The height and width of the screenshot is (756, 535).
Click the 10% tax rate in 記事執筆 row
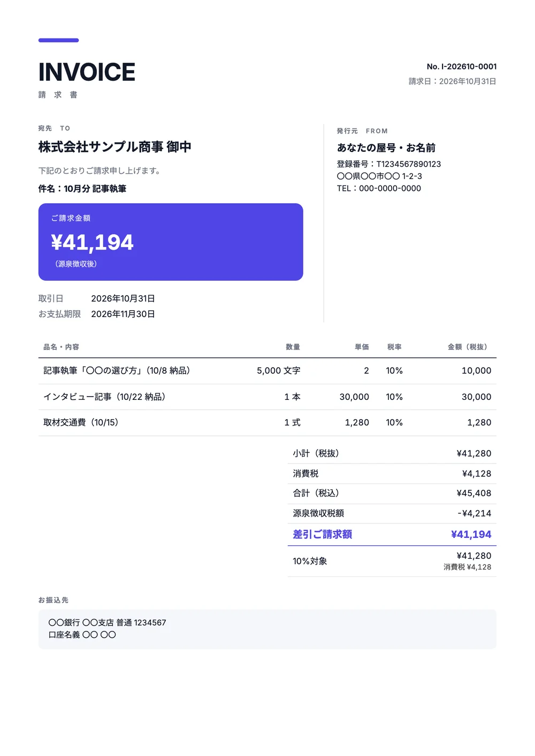point(394,371)
